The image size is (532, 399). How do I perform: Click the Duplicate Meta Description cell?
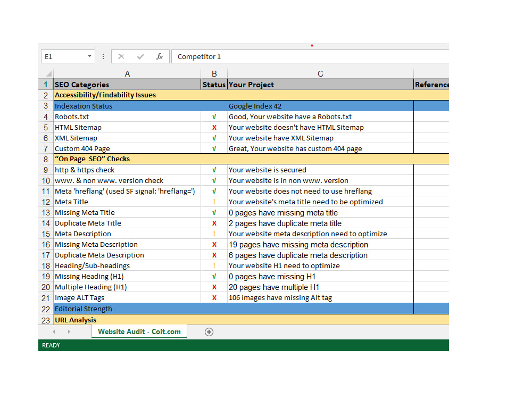pyautogui.click(x=127, y=255)
